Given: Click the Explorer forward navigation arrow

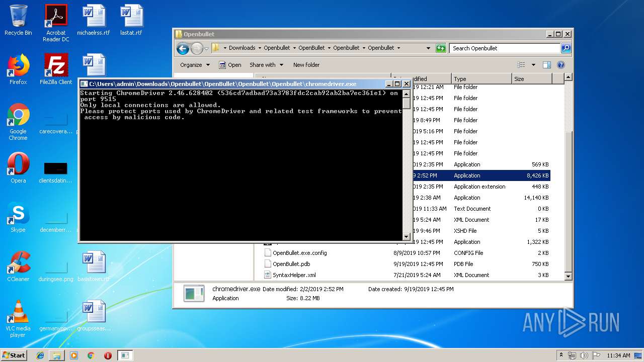Looking at the screenshot, I should pyautogui.click(x=197, y=48).
